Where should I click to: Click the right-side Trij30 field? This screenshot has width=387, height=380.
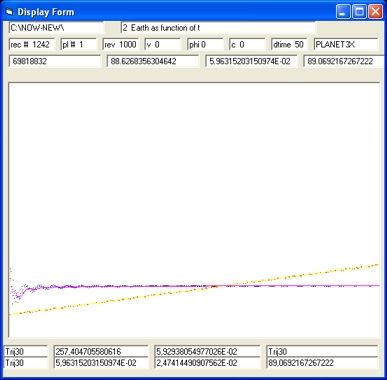click(322, 351)
